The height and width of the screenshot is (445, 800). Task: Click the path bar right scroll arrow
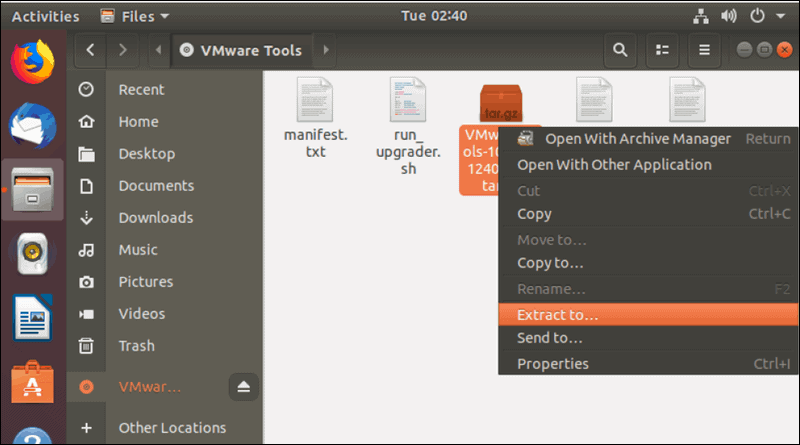326,50
